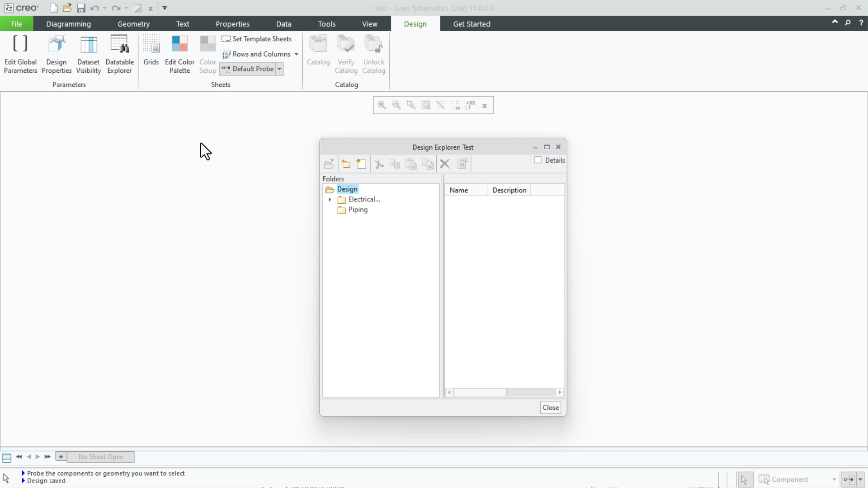
Task: Click the Paste icon in Design Explorer
Action: (410, 164)
